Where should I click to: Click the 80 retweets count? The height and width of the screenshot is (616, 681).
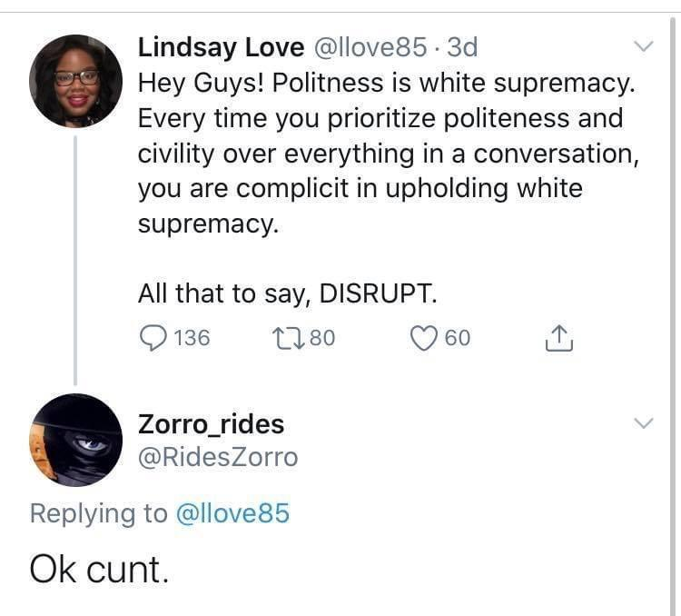click(322, 338)
